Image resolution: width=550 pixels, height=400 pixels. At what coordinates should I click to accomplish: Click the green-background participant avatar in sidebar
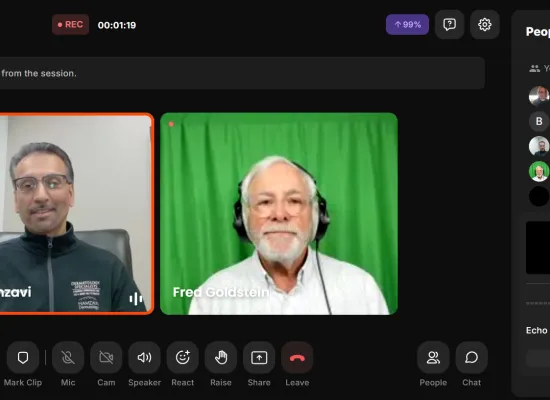(x=539, y=171)
